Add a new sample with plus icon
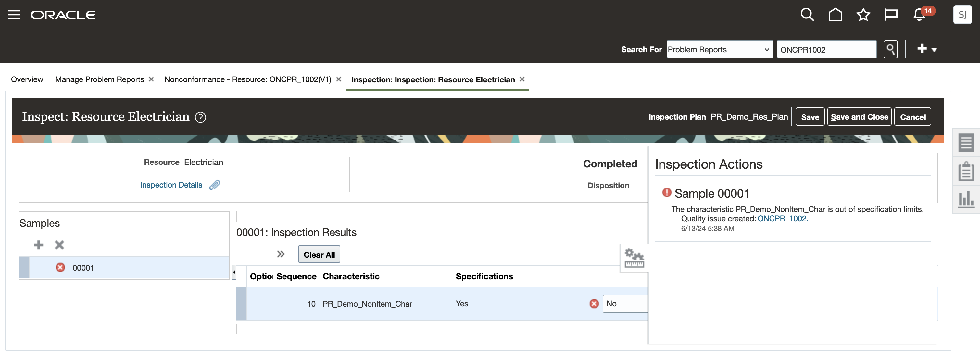Screen dimensions: 980x364 pyautogui.click(x=38, y=245)
